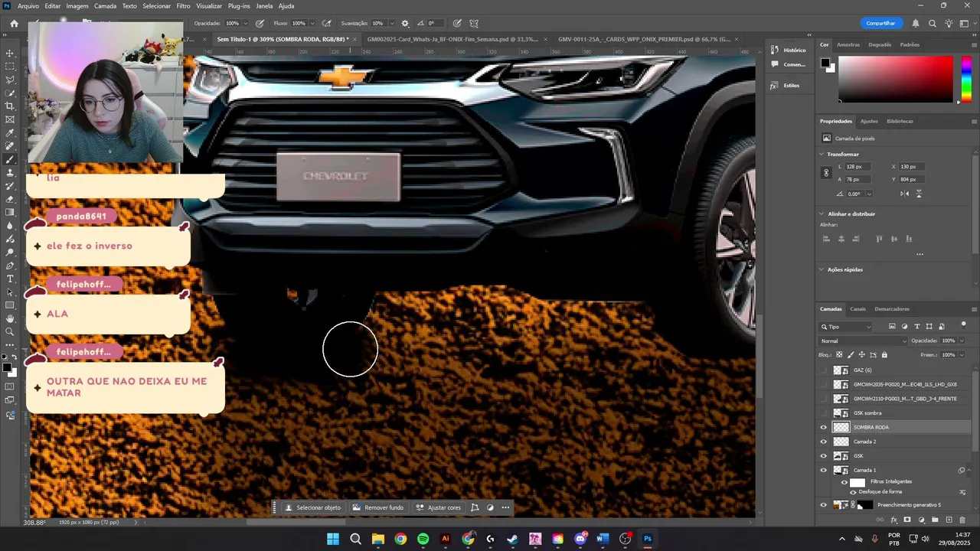This screenshot has width=980, height=551.
Task: Hide the Camada 2 layer
Action: tap(824, 442)
